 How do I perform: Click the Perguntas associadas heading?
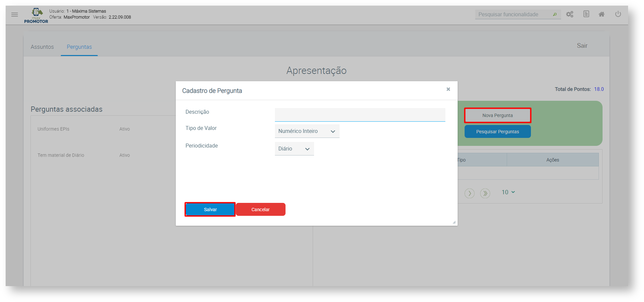pos(67,109)
